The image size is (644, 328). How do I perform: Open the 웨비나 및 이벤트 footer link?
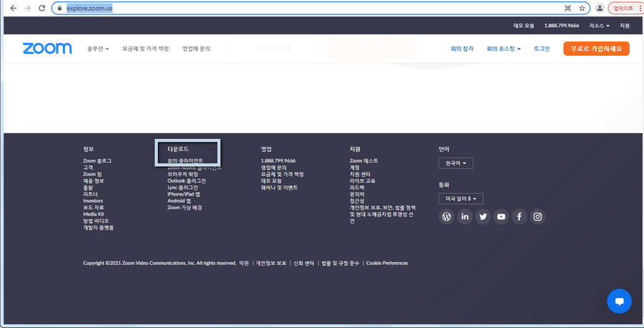tap(279, 188)
